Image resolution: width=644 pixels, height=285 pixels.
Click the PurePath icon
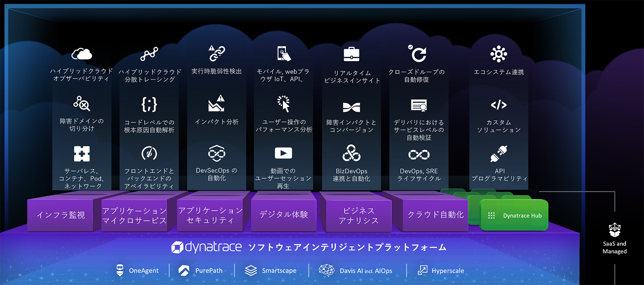click(184, 270)
